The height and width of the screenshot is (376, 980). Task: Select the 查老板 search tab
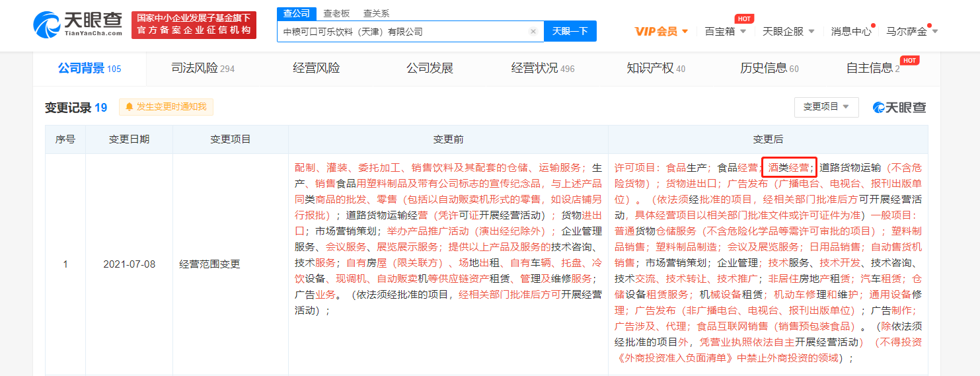coord(336,13)
